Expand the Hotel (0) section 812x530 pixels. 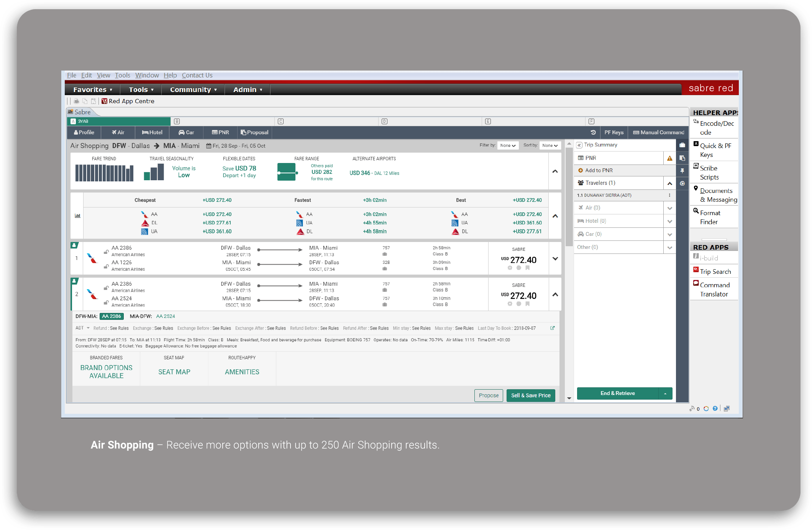coord(669,221)
